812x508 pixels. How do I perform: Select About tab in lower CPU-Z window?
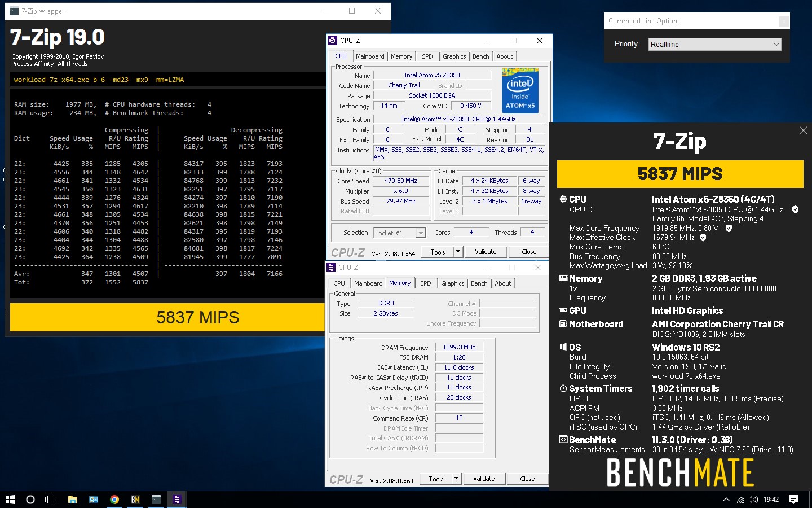coord(503,283)
